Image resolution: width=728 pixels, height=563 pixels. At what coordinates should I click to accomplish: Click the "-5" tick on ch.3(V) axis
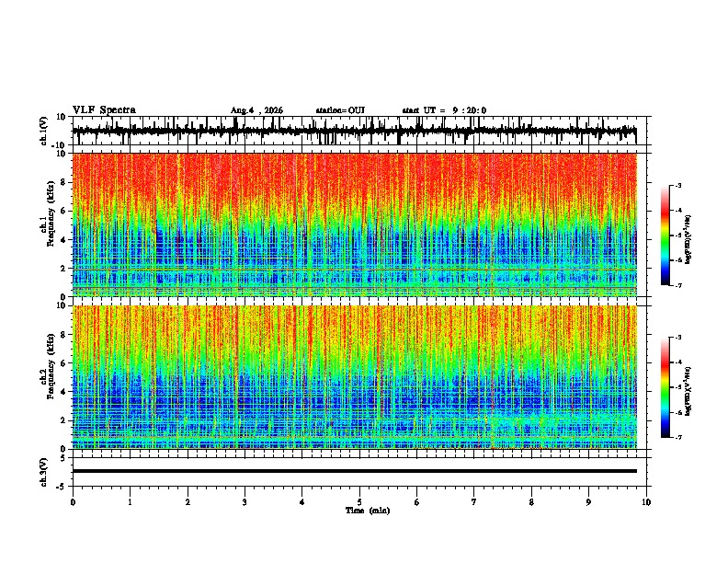pos(62,487)
